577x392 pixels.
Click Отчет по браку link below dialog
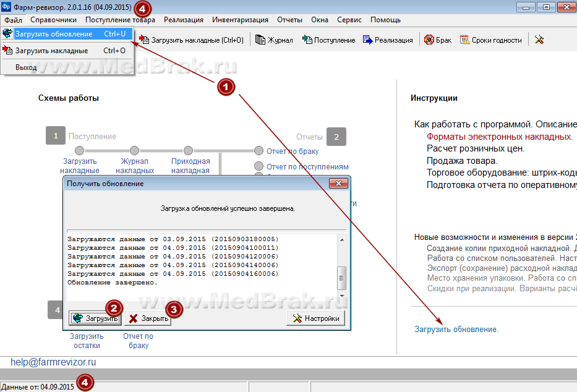pos(139,341)
